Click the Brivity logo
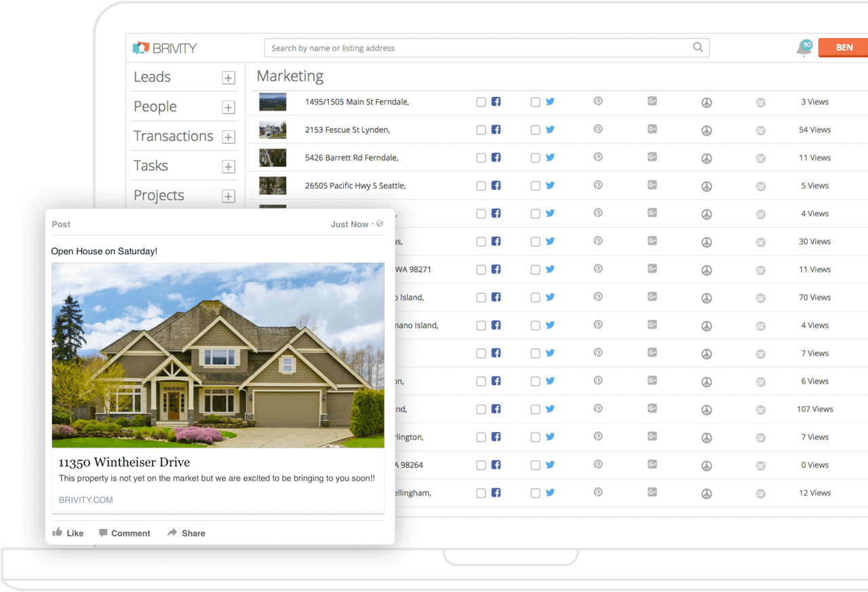The width and height of the screenshot is (868, 592). (x=165, y=48)
